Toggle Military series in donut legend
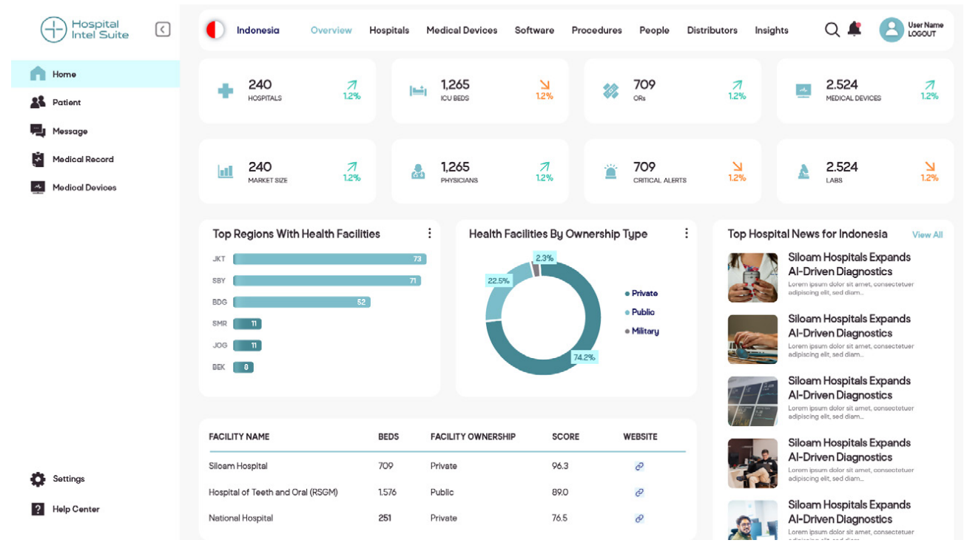This screenshot has width=964, height=560. (644, 331)
